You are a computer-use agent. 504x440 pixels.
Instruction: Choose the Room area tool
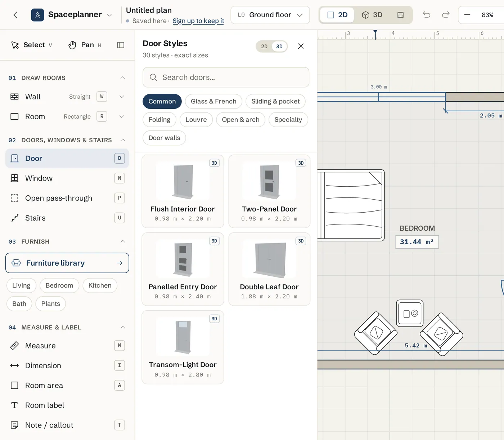click(67, 385)
